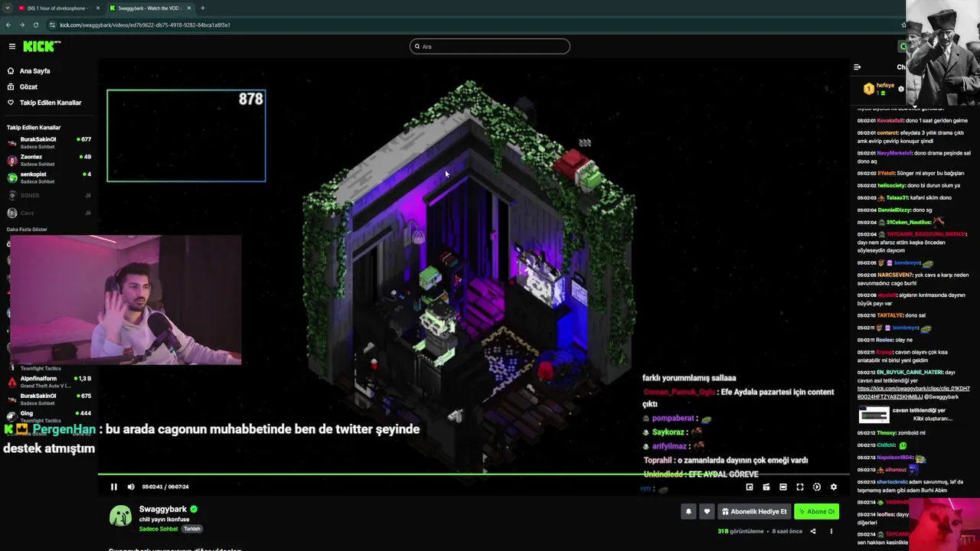View site information icon in address bar
The height and width of the screenshot is (551, 980).
pyautogui.click(x=52, y=24)
